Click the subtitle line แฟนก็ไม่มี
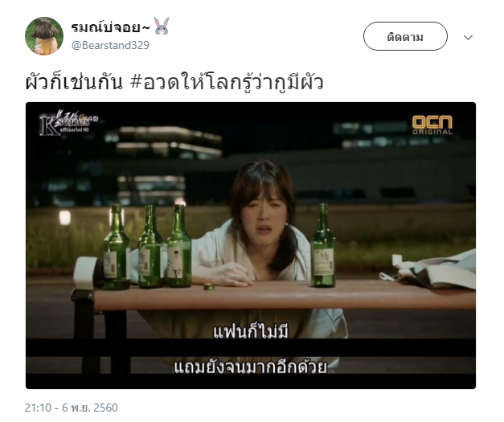 click(251, 332)
